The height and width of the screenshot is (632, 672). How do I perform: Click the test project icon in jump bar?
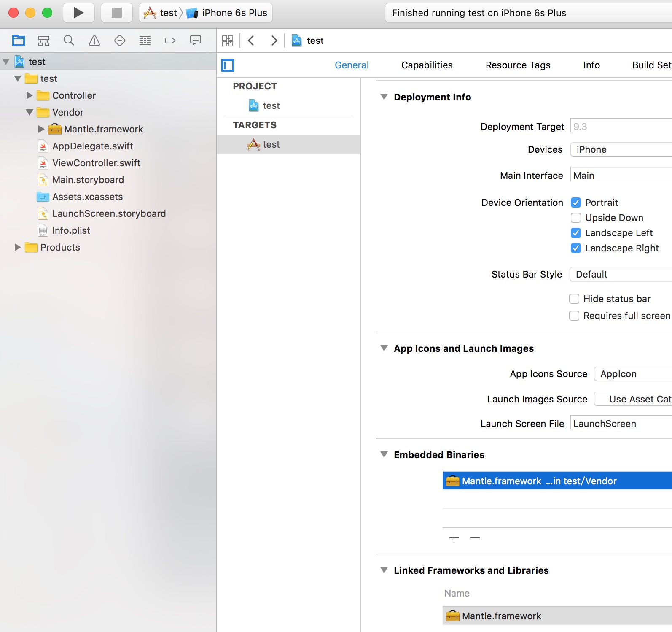coord(297,41)
